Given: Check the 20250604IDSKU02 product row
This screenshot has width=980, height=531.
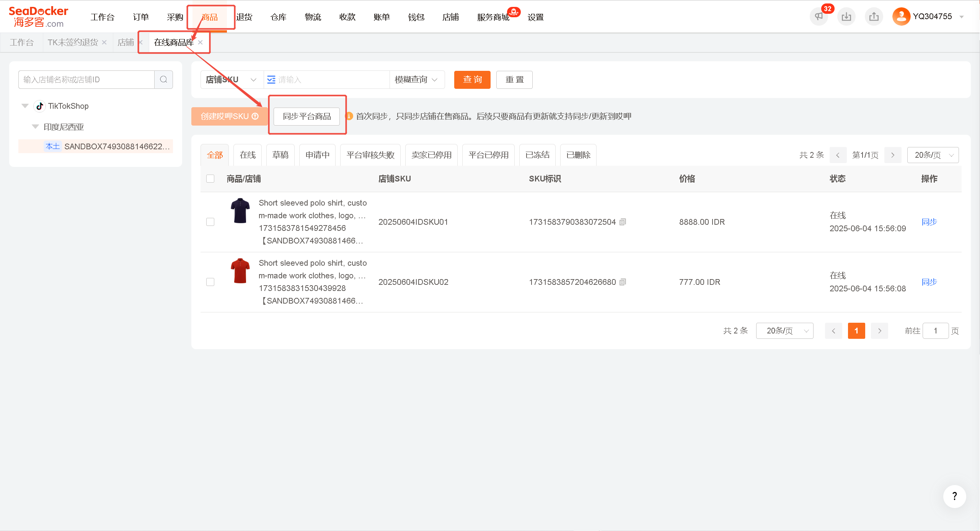Looking at the screenshot, I should (x=210, y=282).
